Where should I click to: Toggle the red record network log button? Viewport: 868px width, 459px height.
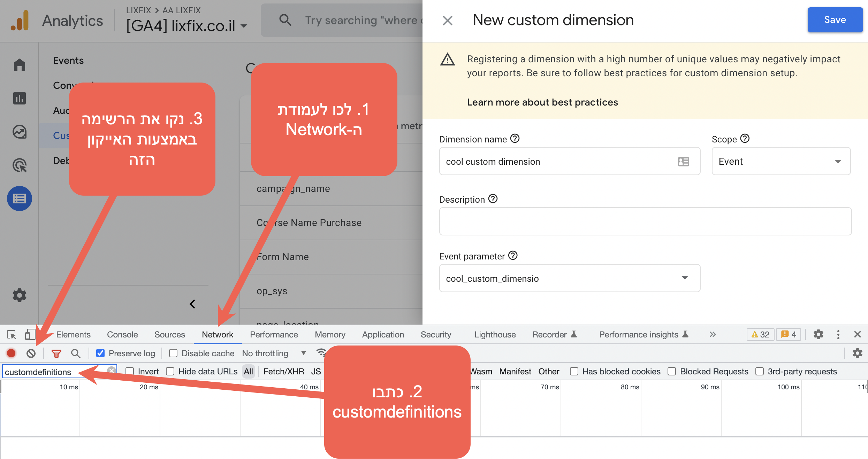[11, 353]
